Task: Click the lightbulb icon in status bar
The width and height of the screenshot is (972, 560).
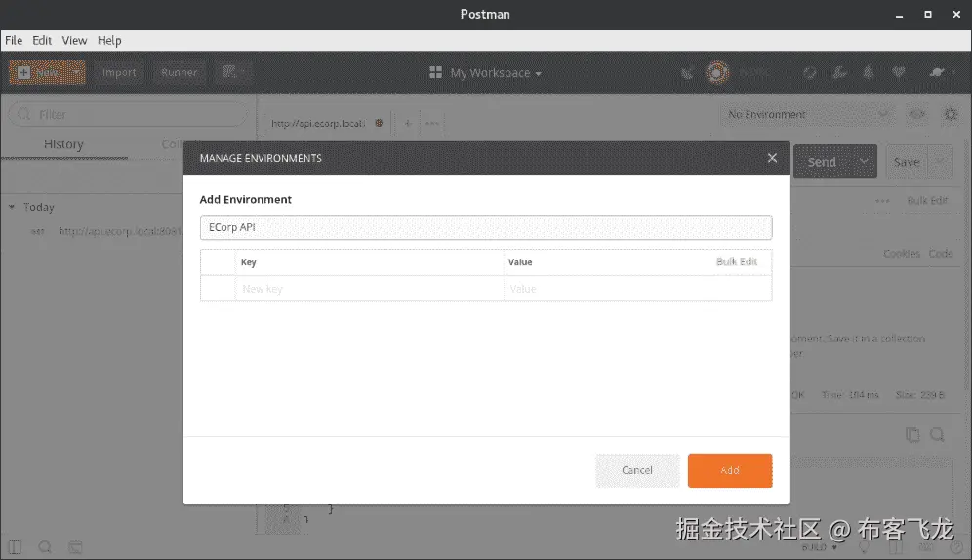Action: coord(864,547)
